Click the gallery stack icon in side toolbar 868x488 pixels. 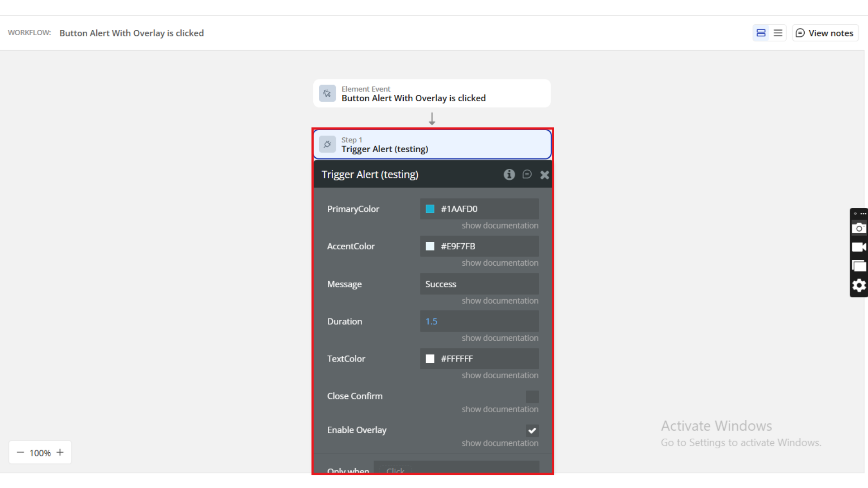pyautogui.click(x=859, y=266)
